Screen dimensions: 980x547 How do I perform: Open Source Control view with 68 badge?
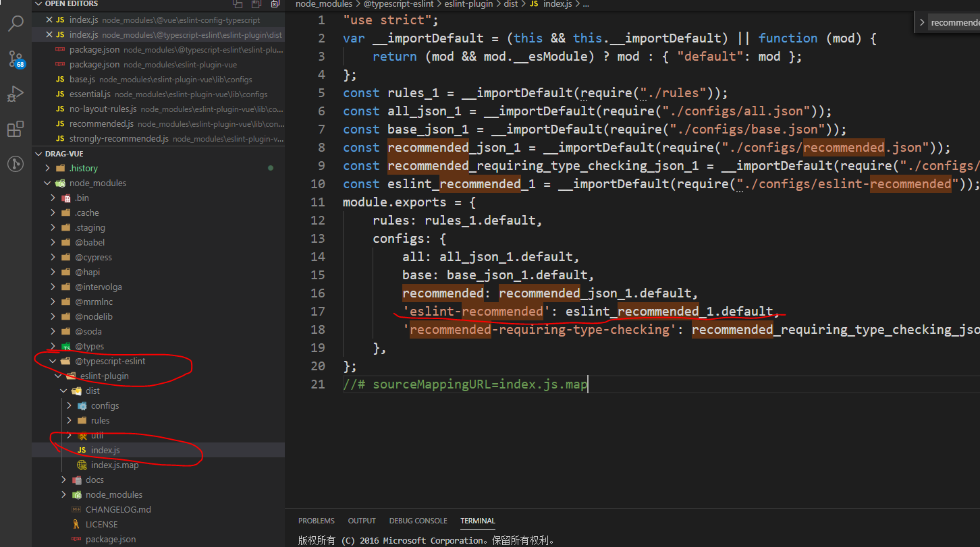(16, 59)
